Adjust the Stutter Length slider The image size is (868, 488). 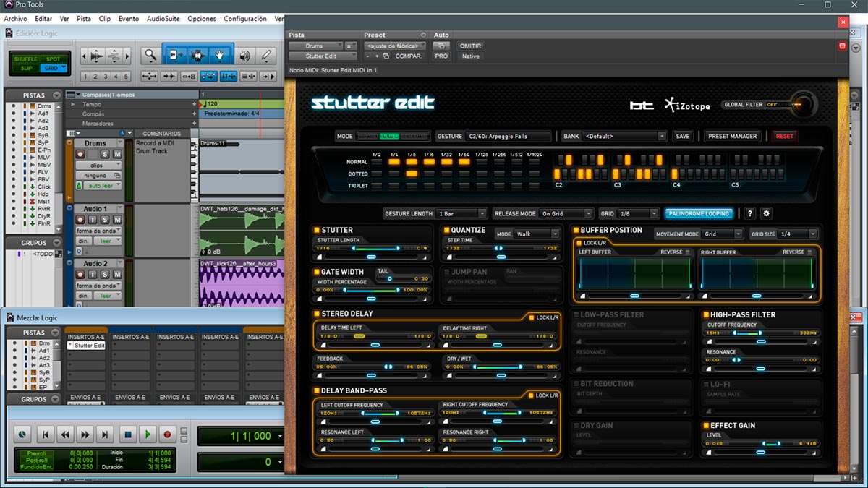coord(372,249)
